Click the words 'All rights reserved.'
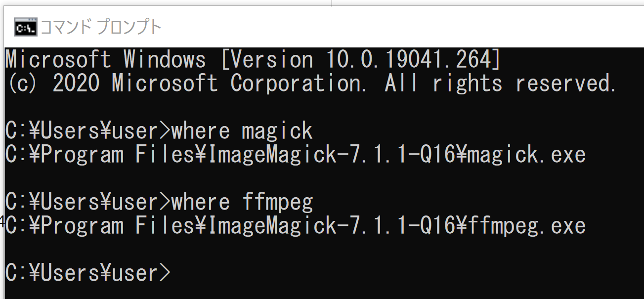This screenshot has height=299, width=644. point(501,83)
